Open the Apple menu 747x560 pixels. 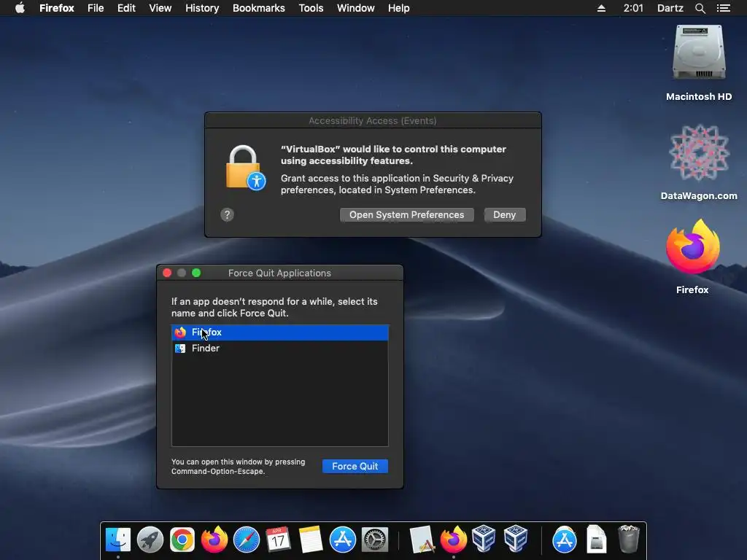coord(20,8)
